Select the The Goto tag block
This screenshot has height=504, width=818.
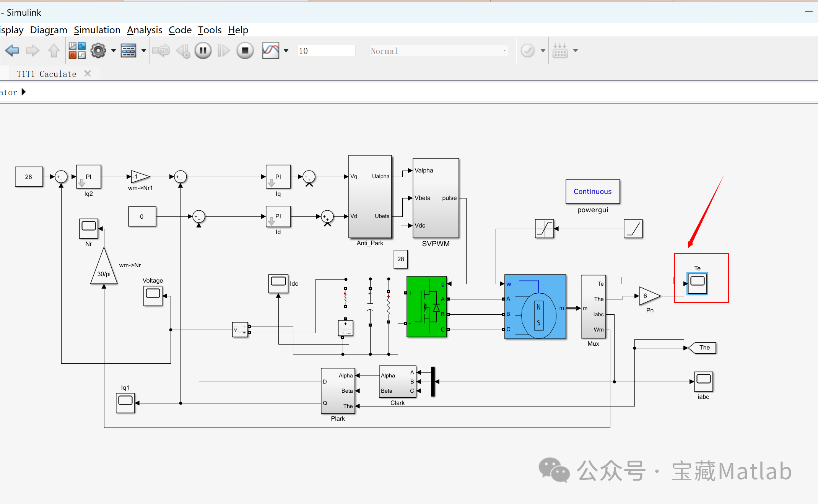702,348
